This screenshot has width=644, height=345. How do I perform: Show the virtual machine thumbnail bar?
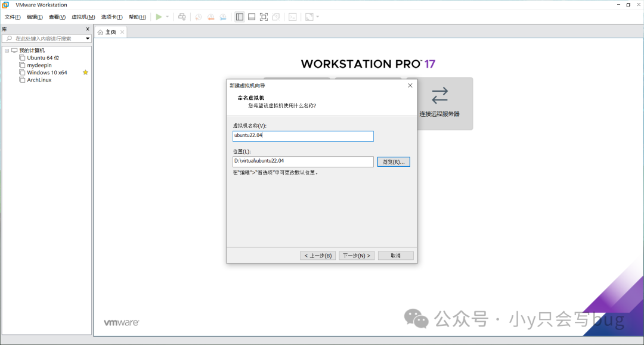252,17
